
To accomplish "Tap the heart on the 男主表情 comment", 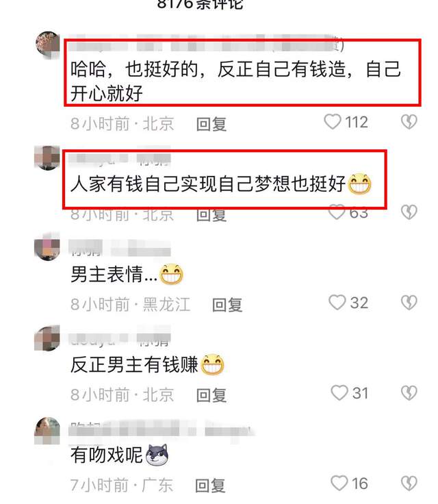I will pyautogui.click(x=337, y=303).
